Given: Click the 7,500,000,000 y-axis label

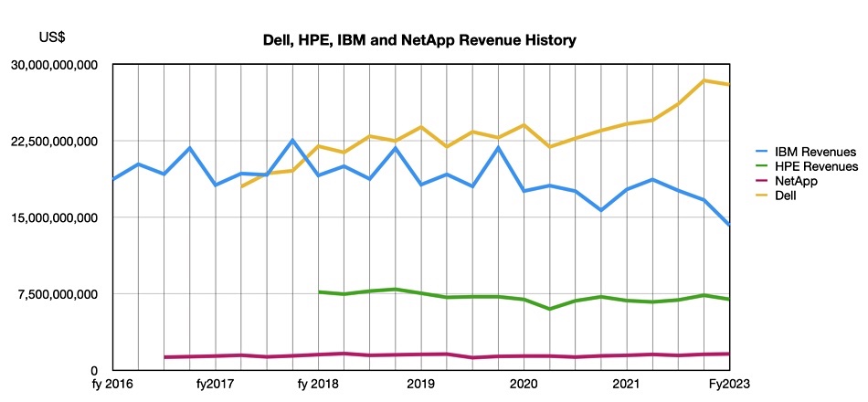Looking at the screenshot, I should (x=59, y=294).
